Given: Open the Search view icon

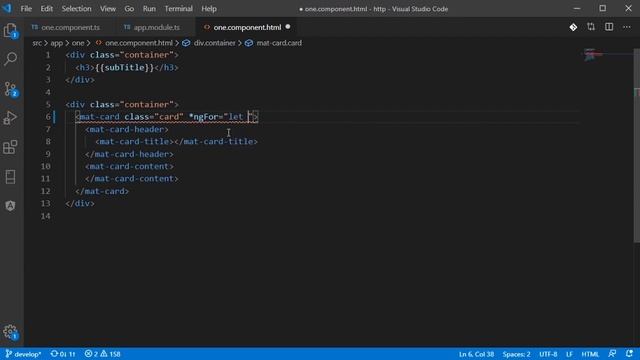Looking at the screenshot, I should (10, 59).
